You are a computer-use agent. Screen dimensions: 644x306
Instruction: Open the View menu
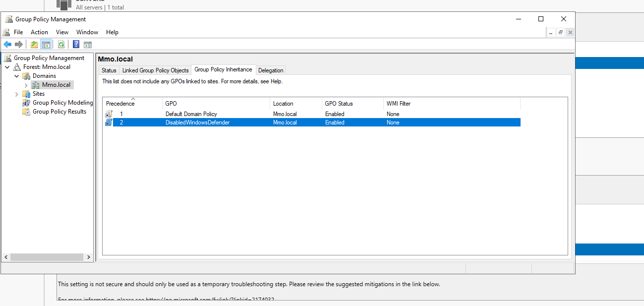(62, 32)
